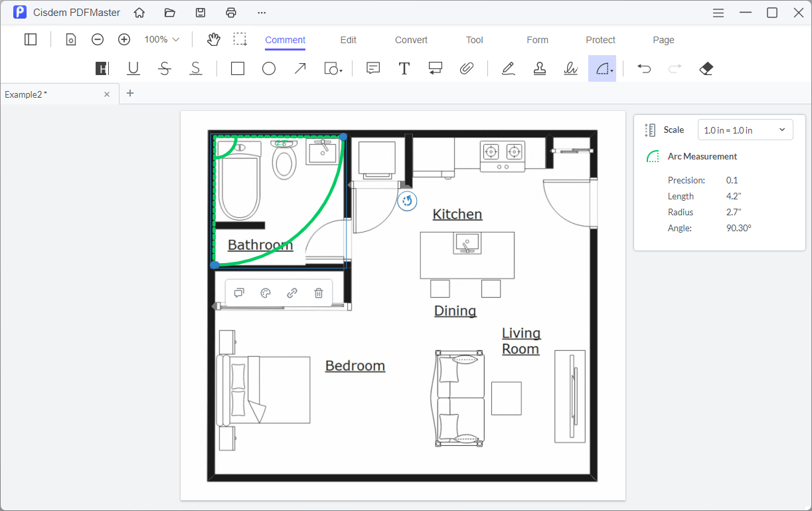Toggle the sidebar panel icon
Viewport: 812px width, 511px height.
(x=31, y=40)
